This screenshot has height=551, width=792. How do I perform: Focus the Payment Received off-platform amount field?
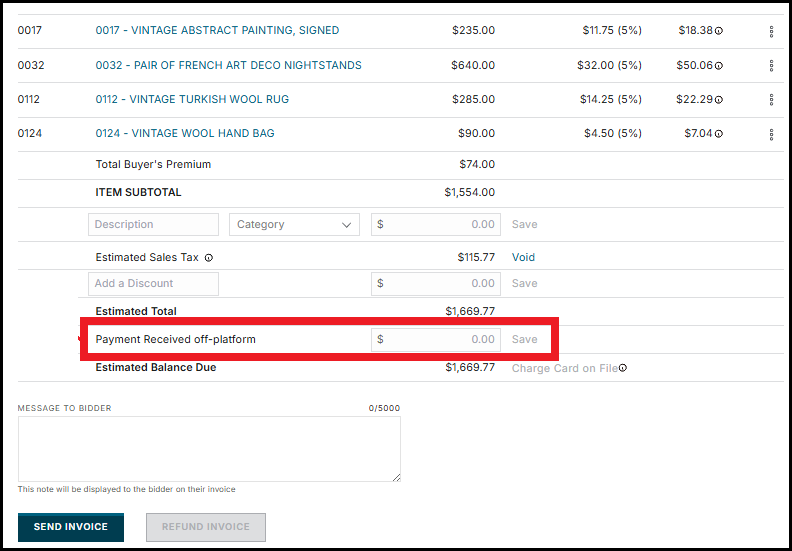tap(436, 339)
